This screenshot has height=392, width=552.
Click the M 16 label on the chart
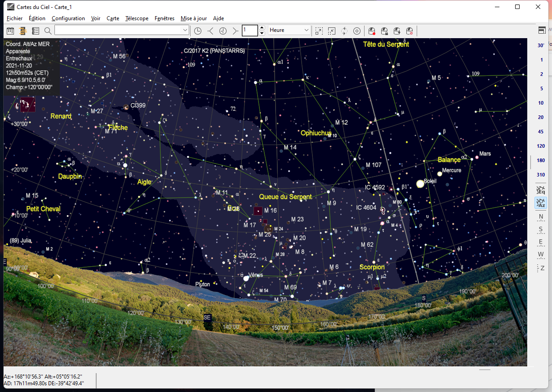(x=271, y=210)
